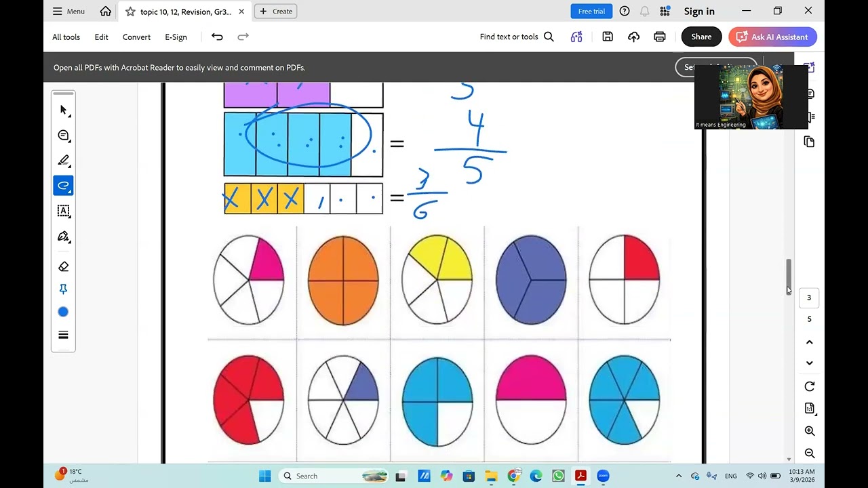Open the apps grid launcher
This screenshot has height=488, width=868.
[665, 11]
